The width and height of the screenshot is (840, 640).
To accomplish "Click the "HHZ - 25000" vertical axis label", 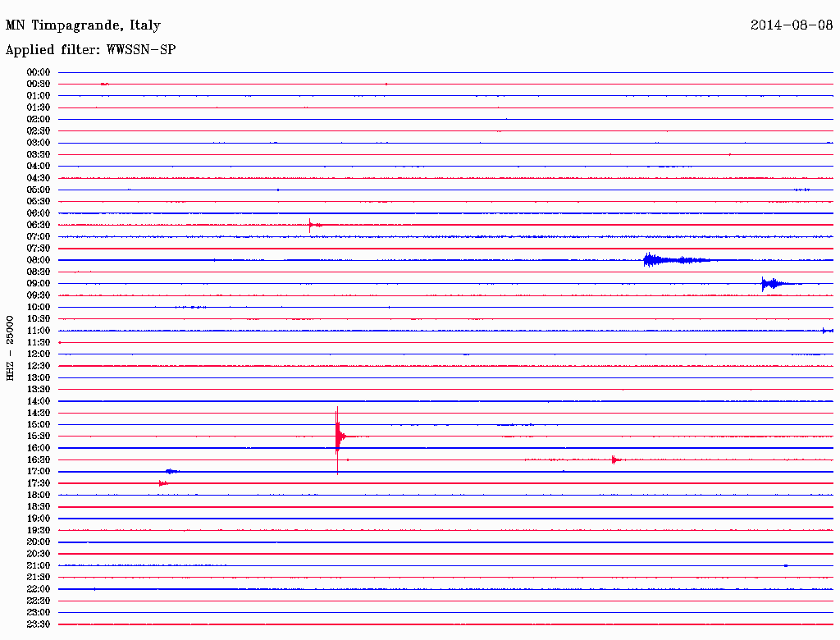I will coord(10,348).
